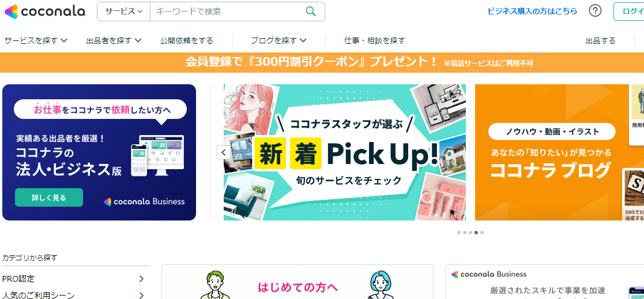Select the first carousel dot indicator
Image resolution: width=644 pixels, height=299 pixels.
pyautogui.click(x=459, y=233)
